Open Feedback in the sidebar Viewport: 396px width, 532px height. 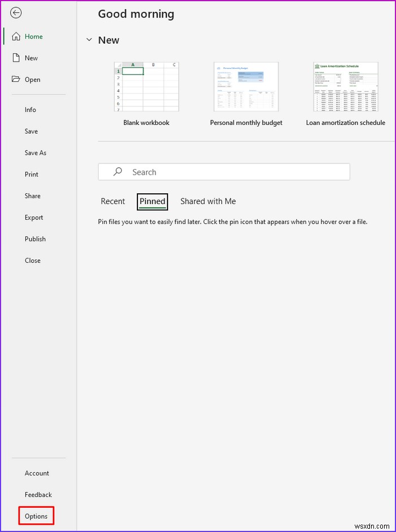pos(38,495)
